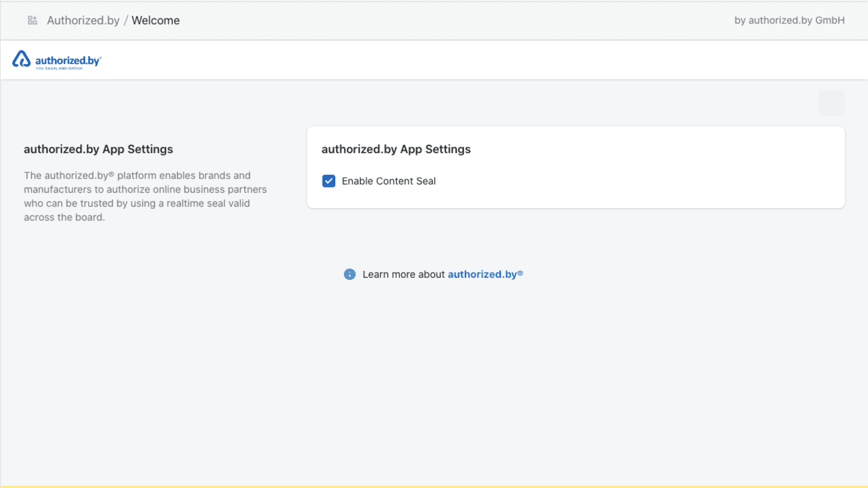This screenshot has width=868, height=488.
Task: Click Welcome in the top navigation path
Action: click(155, 20)
